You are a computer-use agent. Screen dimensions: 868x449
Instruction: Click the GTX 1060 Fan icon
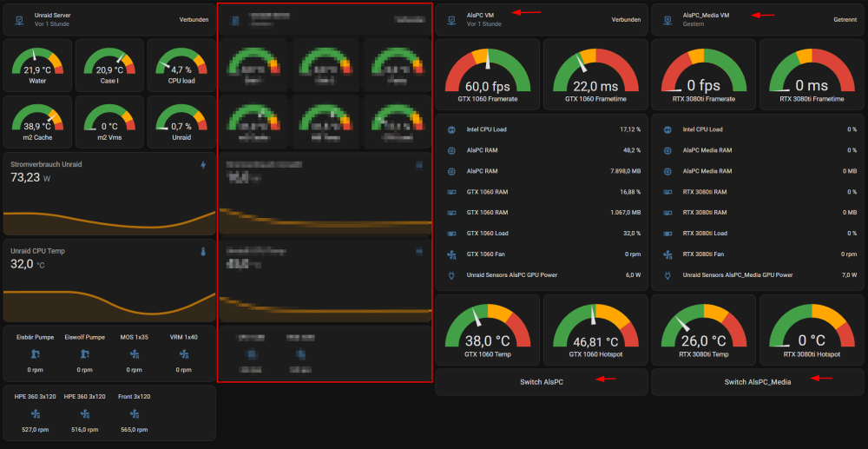click(x=451, y=254)
